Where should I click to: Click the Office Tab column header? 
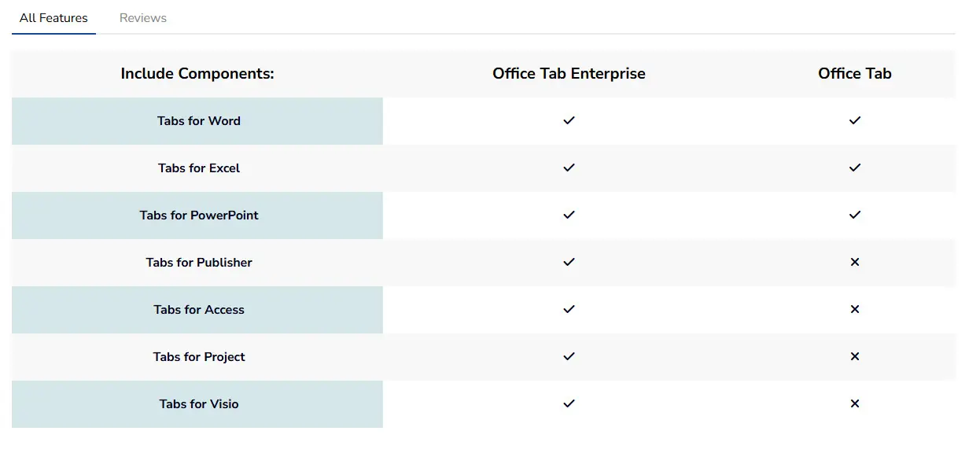[x=855, y=74]
